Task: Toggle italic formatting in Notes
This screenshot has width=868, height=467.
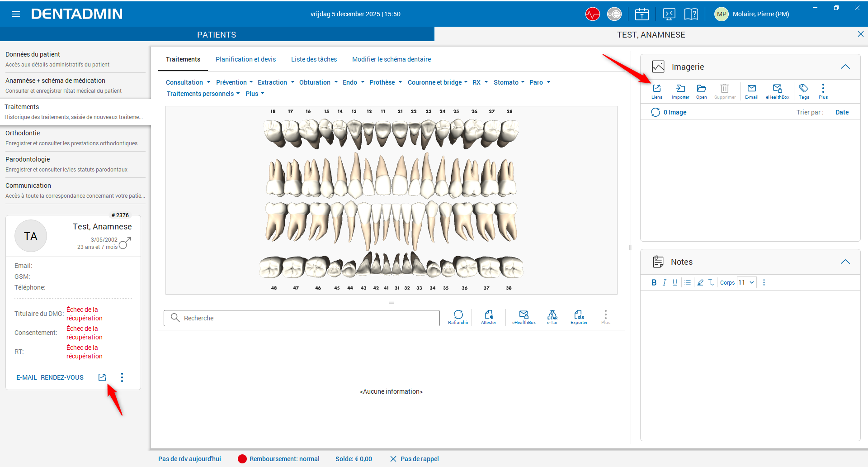Action: coord(664,282)
